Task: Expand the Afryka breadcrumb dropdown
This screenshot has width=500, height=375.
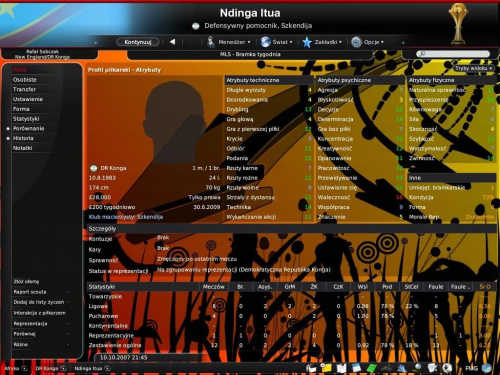Action: click(x=24, y=368)
